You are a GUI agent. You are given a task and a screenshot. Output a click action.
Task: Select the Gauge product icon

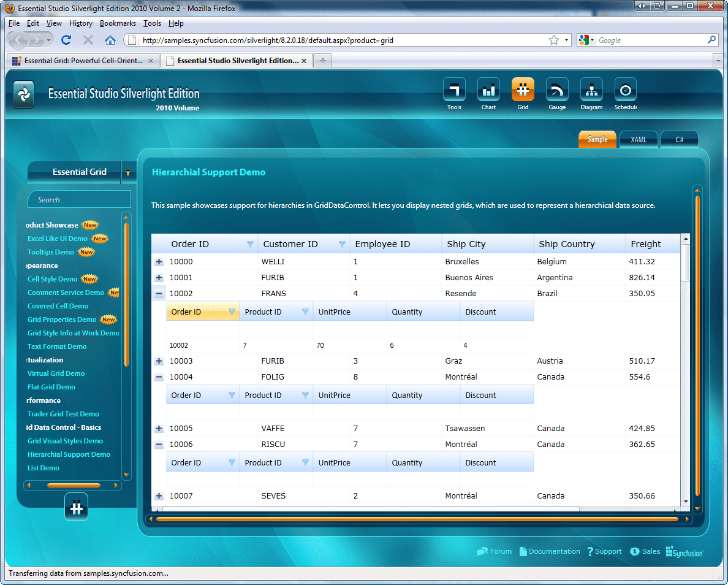point(557,90)
